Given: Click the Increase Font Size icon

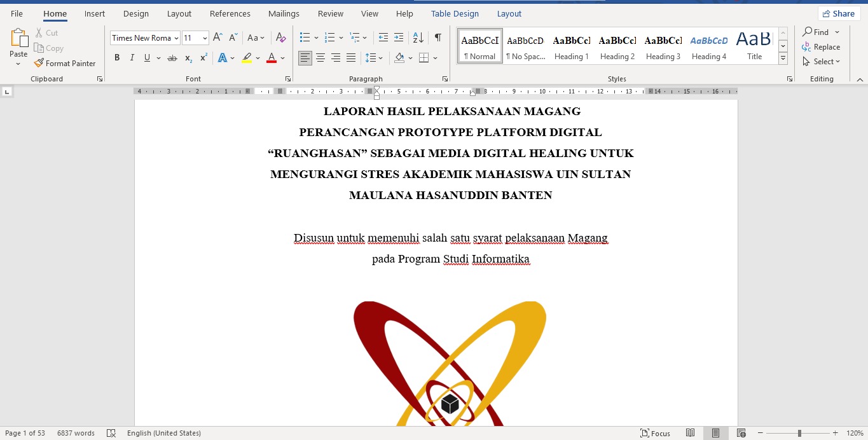Looking at the screenshot, I should (x=217, y=38).
